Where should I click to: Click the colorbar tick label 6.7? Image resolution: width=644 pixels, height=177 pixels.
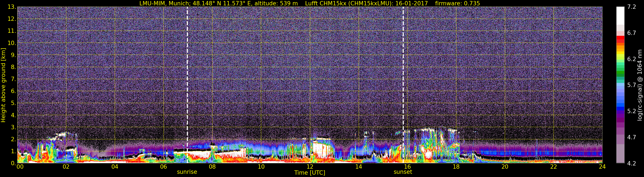(x=632, y=33)
